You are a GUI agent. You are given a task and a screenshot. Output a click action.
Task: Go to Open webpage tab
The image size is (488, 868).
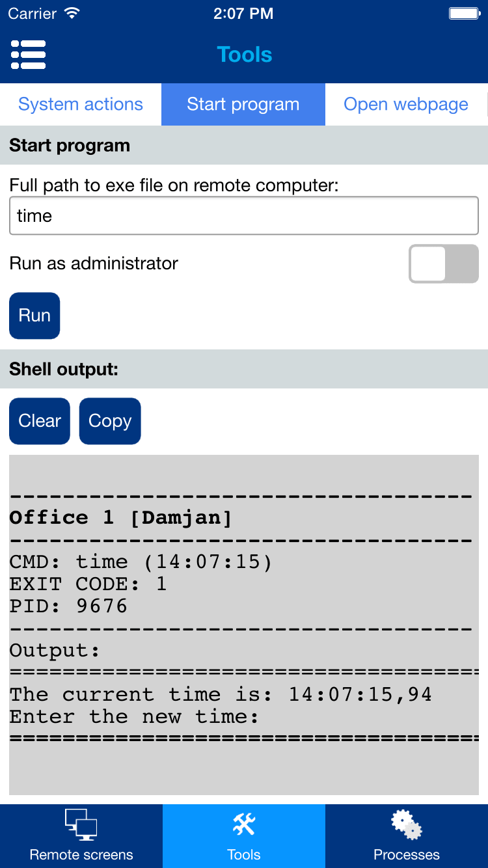coord(406,105)
